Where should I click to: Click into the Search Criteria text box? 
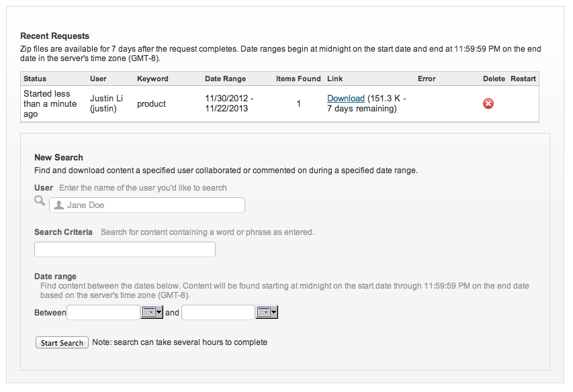click(125, 250)
